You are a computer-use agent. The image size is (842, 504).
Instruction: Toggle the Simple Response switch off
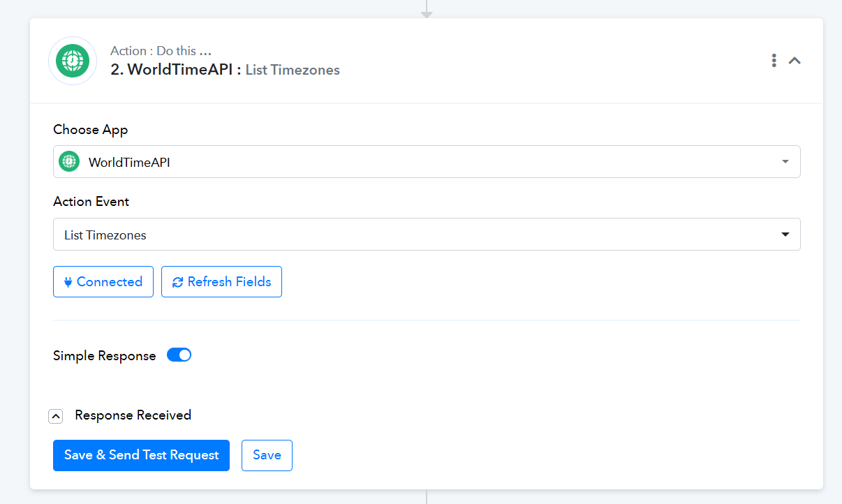179,355
